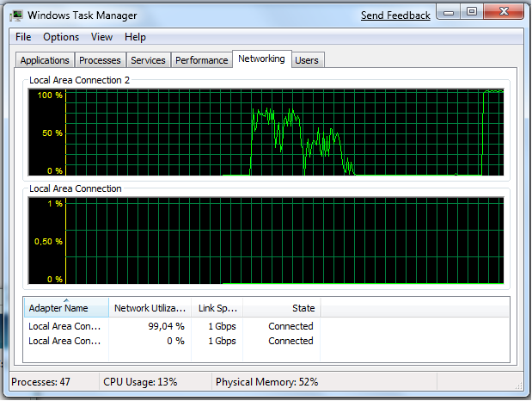The height and width of the screenshot is (401, 532).
Task: Switch to the Services tab
Action: [x=148, y=60]
